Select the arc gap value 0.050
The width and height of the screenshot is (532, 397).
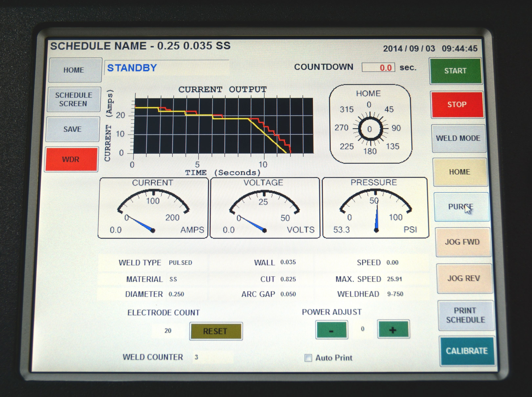point(288,294)
